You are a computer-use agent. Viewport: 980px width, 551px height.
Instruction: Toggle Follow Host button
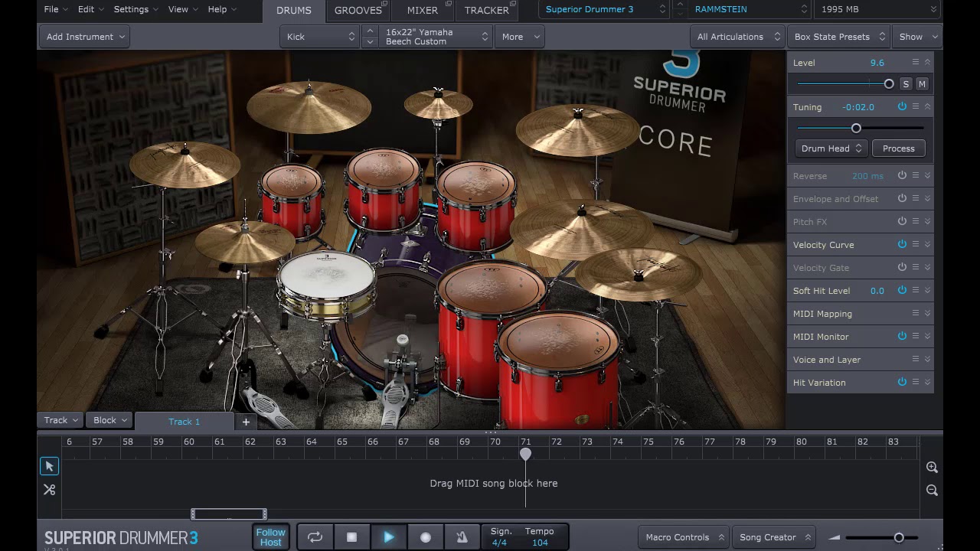click(x=270, y=537)
